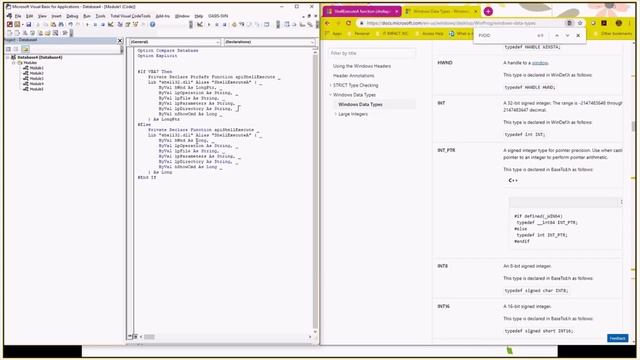
Task: Reload the docs.microsoft.com page
Action: pos(349,23)
